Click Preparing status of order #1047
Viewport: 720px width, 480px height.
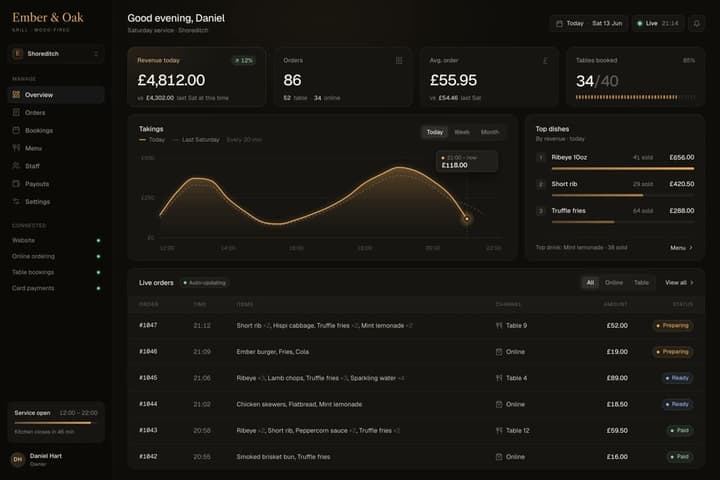673,326
